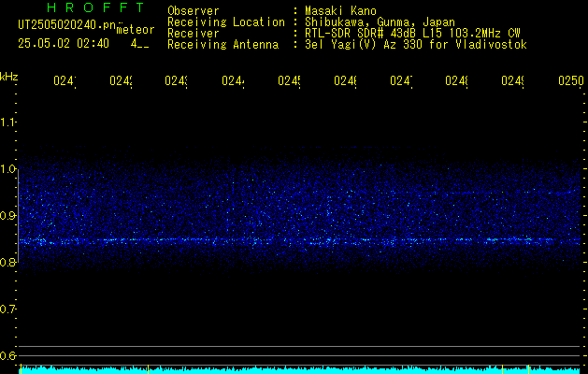The image size is (588, 374).
Task: Click antenna text 3el Yagi(V) Az 330
Action: click(365, 45)
